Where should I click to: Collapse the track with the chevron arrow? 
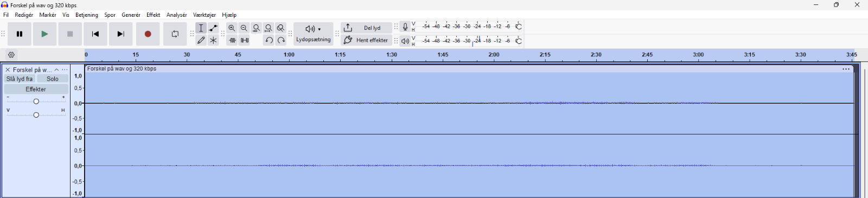point(56,70)
